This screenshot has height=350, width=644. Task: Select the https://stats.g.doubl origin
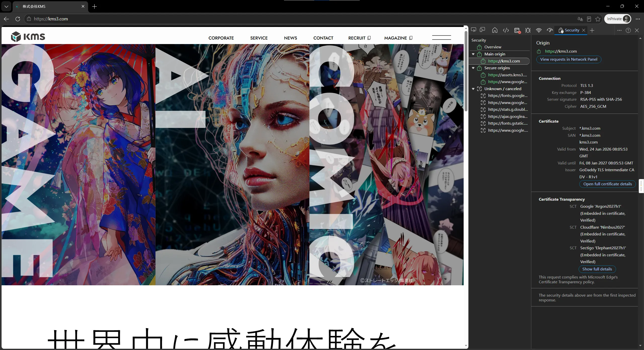[500, 110]
